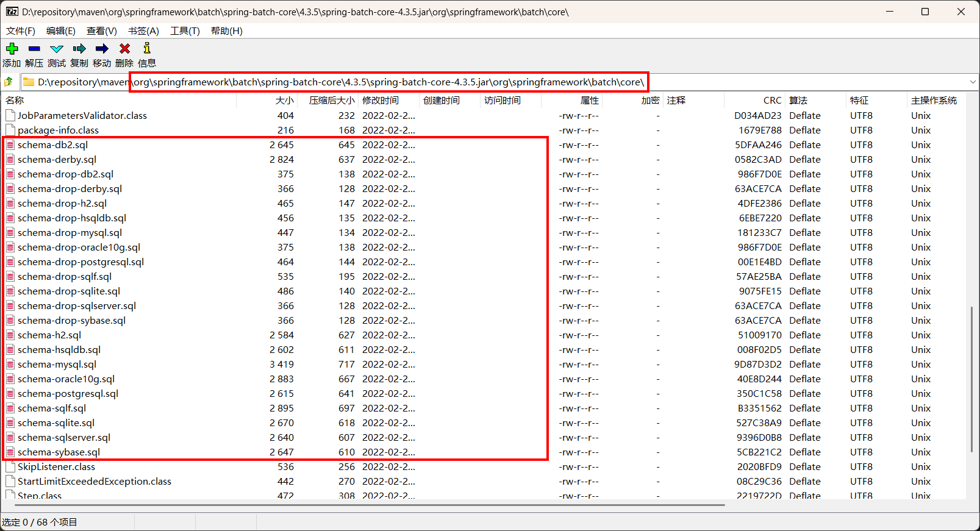This screenshot has height=531, width=980.
Task: Click the Extract (解压) toolbar icon
Action: 34,49
